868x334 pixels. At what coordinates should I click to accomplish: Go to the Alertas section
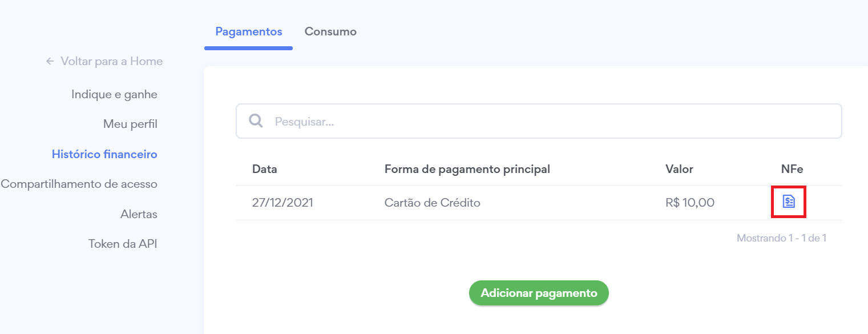tap(139, 214)
